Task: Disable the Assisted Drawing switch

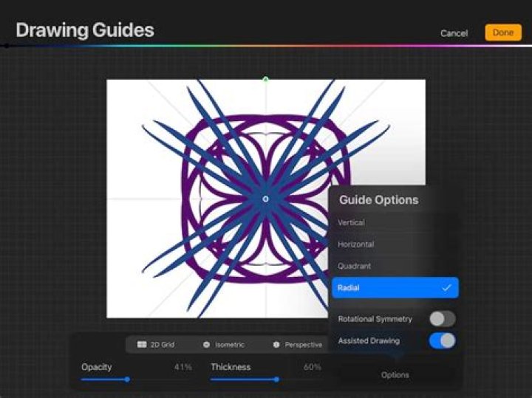Action: [442, 340]
